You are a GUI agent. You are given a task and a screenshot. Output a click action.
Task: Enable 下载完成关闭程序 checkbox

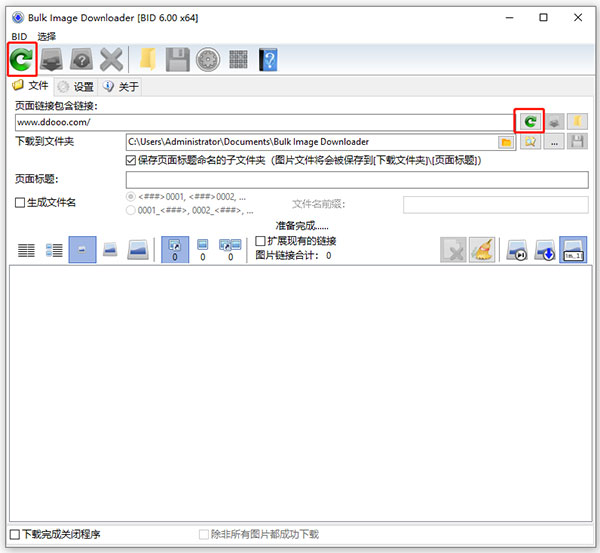(x=15, y=534)
